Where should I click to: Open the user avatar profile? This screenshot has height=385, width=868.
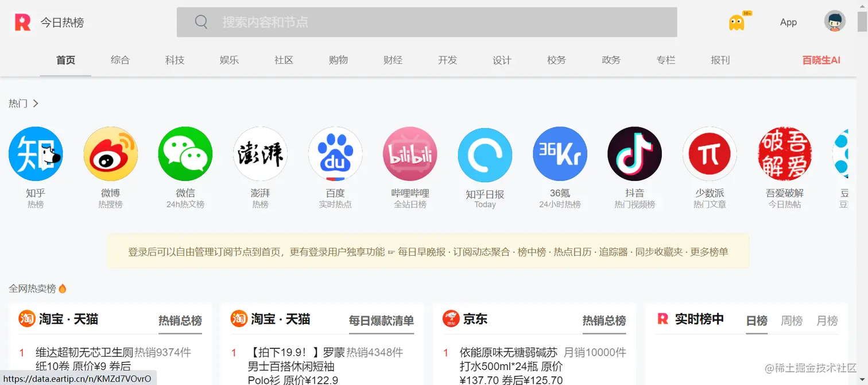coord(835,21)
